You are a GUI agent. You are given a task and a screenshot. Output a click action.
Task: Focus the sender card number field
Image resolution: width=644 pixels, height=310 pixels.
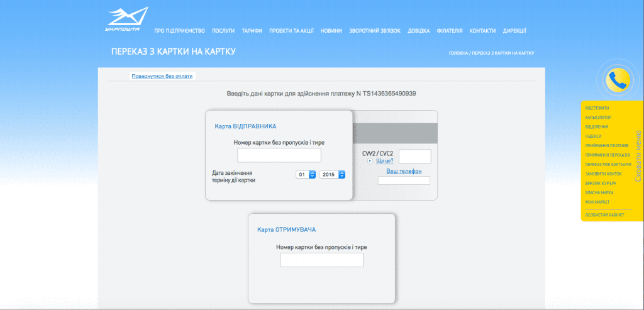pyautogui.click(x=279, y=155)
